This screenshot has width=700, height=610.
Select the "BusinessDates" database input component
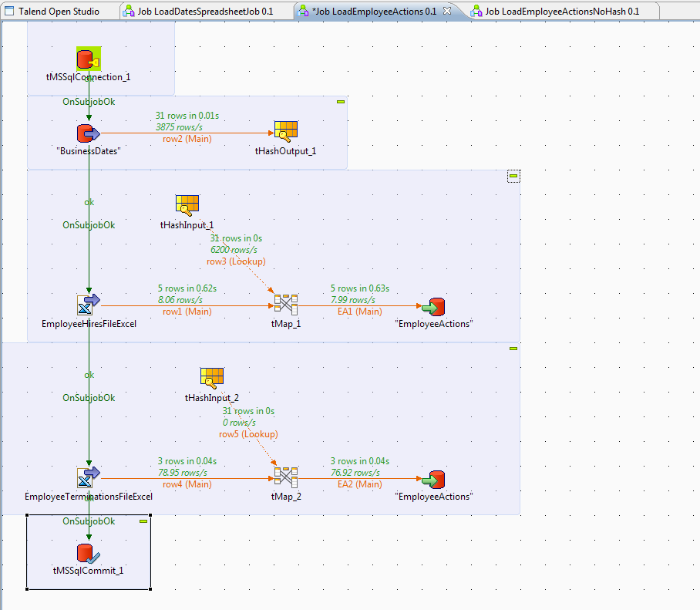[87, 133]
